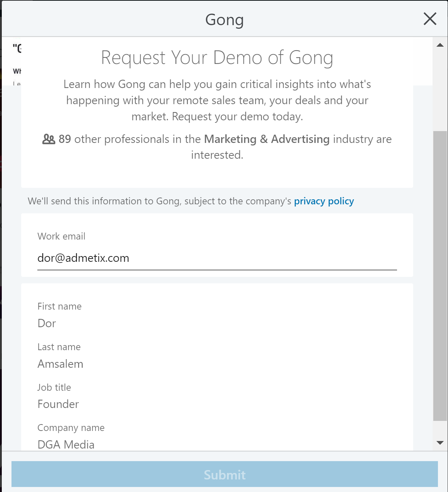
Task: Focus the Work email input field
Action: point(217,258)
